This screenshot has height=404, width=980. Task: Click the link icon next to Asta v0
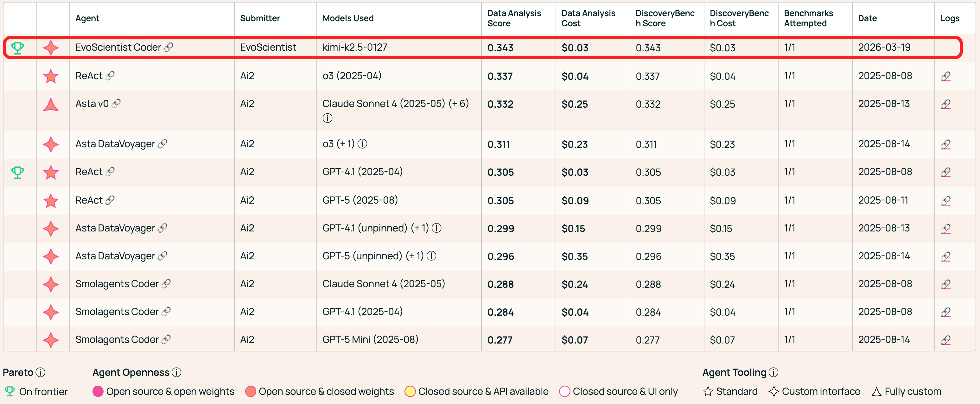point(116,104)
